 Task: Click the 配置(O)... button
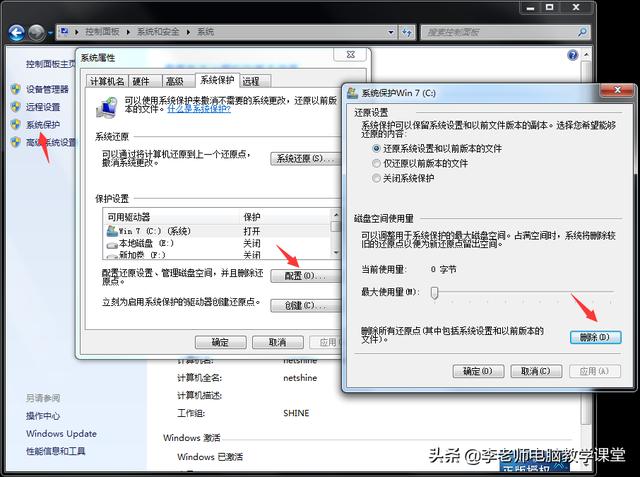click(305, 276)
